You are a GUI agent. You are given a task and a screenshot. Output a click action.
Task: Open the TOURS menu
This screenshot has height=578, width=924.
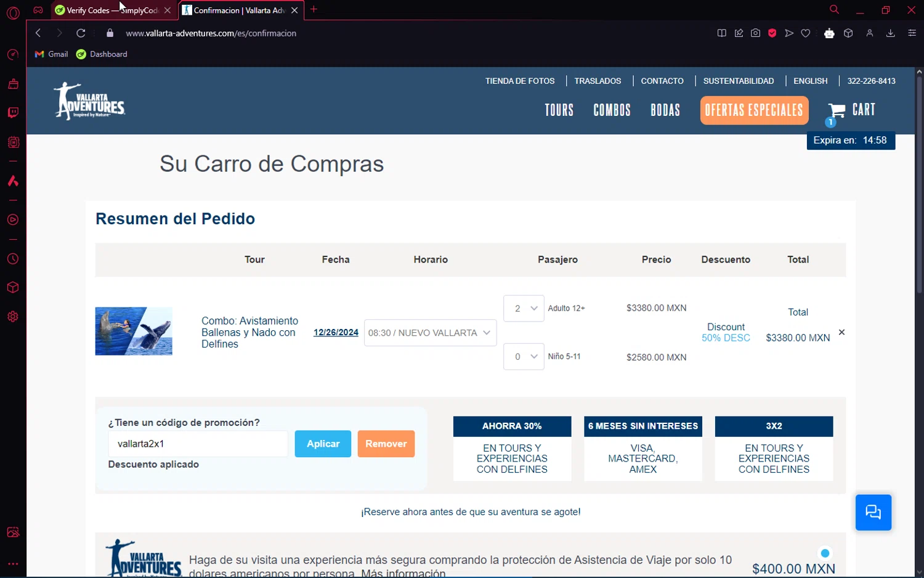point(559,110)
